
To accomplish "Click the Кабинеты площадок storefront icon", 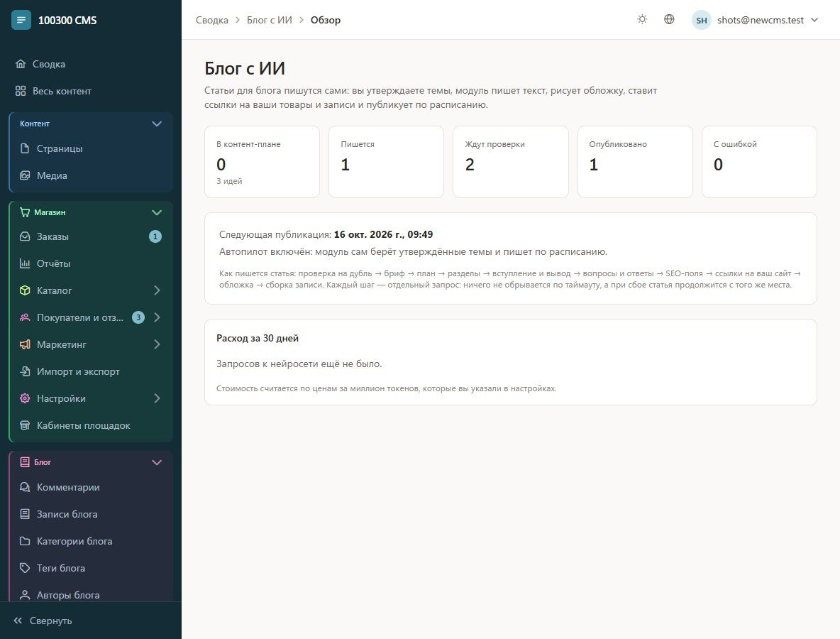I will [25, 425].
